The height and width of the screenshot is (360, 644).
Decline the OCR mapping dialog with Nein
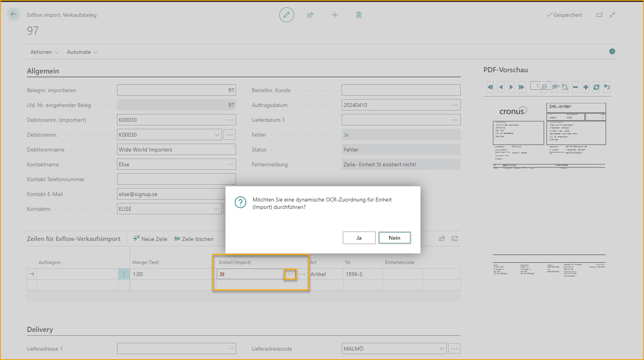point(394,237)
